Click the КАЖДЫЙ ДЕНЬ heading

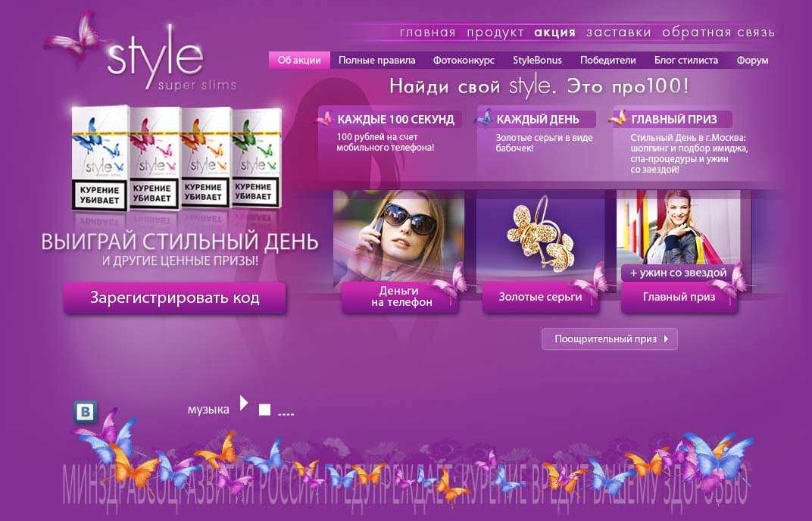click(x=538, y=120)
